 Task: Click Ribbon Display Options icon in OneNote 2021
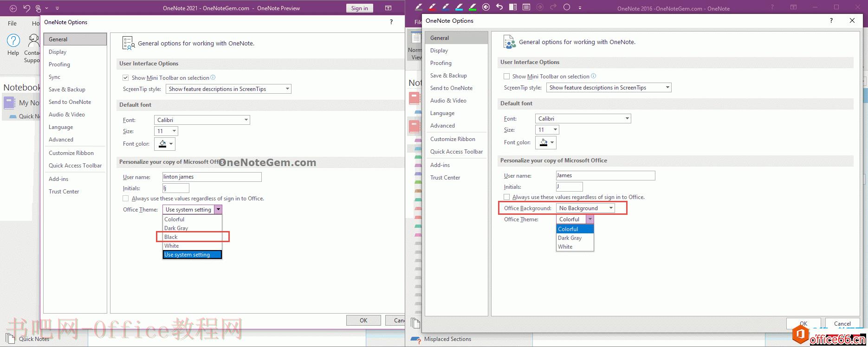point(389,8)
